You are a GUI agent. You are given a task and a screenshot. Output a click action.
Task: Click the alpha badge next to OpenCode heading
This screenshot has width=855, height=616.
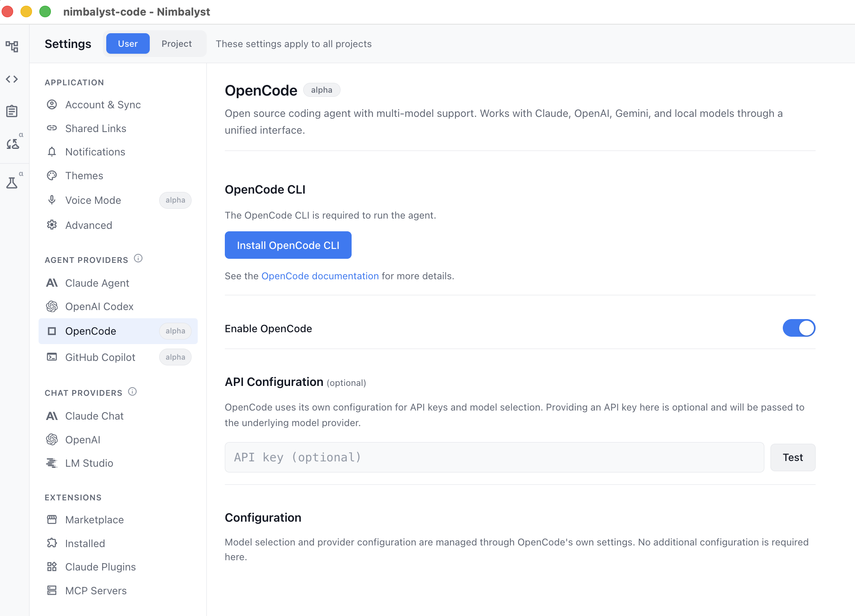click(322, 90)
